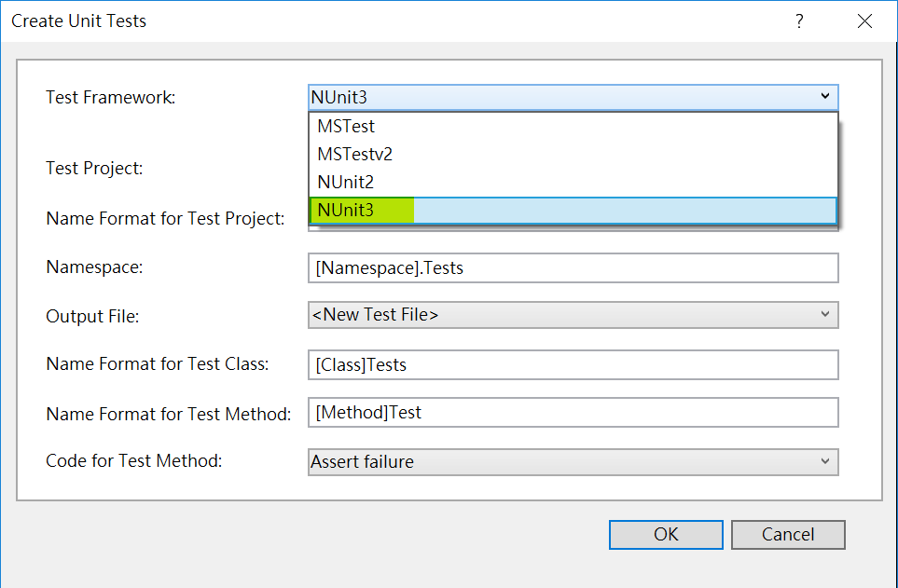Click the help question mark button

(x=799, y=21)
